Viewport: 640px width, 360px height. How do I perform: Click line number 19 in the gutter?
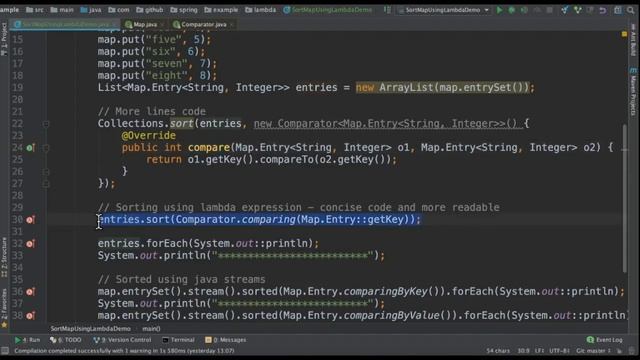[x=17, y=88]
